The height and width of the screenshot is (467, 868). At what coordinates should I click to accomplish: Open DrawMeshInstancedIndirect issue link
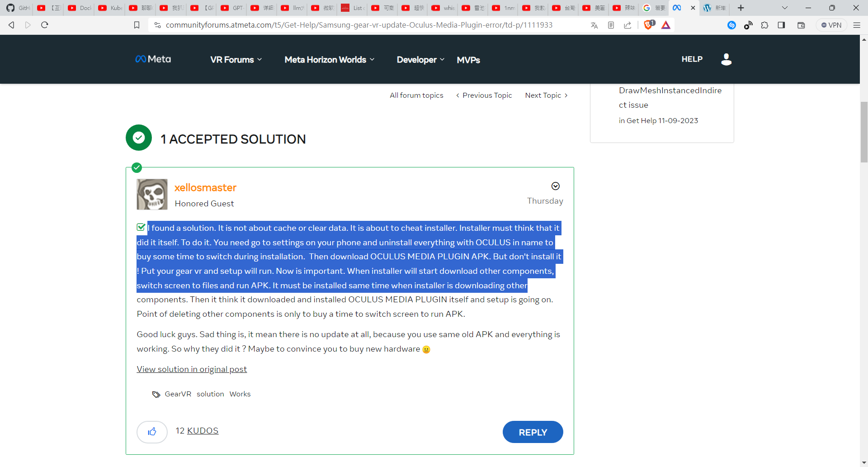coord(670,98)
